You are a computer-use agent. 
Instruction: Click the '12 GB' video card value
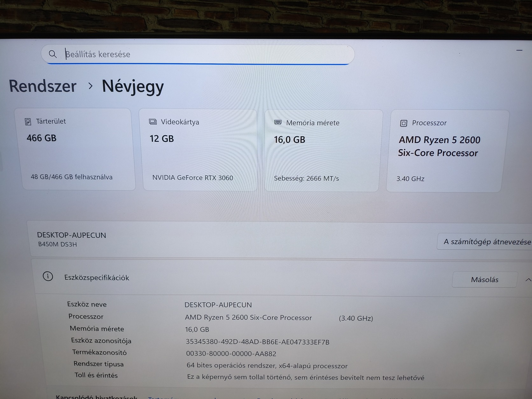point(162,139)
